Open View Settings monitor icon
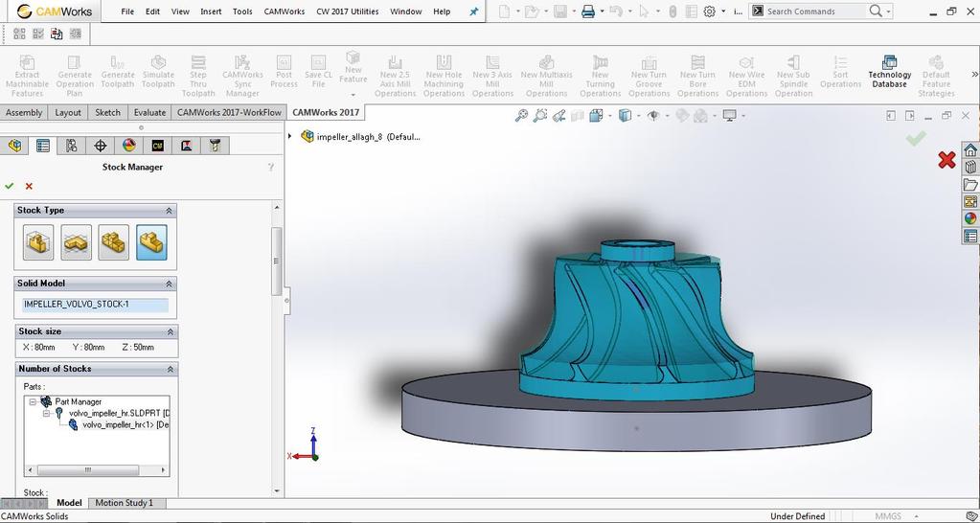This screenshot has height=523, width=980. click(x=729, y=116)
